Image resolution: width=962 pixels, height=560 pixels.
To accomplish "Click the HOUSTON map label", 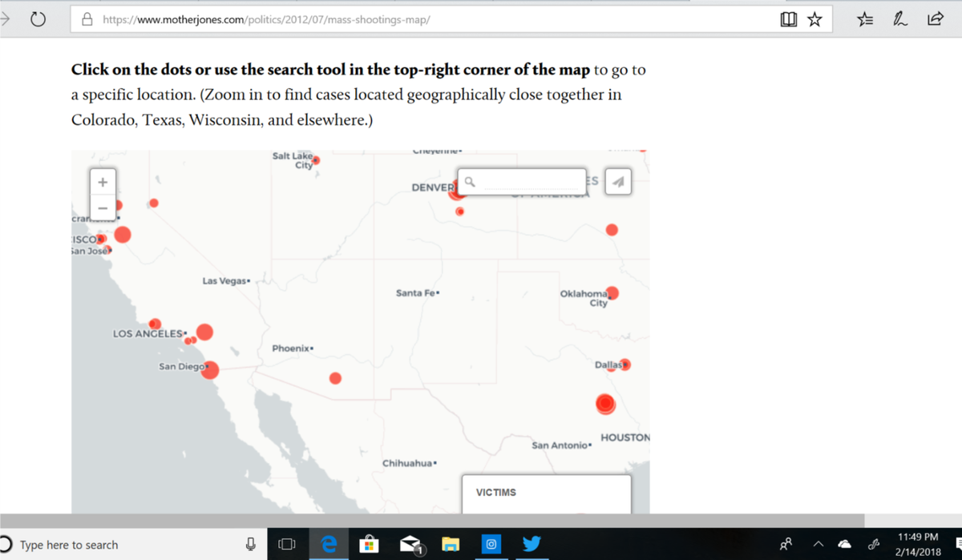I will pyautogui.click(x=625, y=437).
